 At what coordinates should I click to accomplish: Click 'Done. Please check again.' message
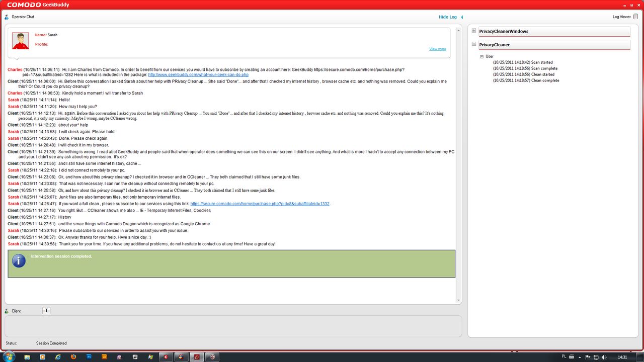click(x=84, y=138)
